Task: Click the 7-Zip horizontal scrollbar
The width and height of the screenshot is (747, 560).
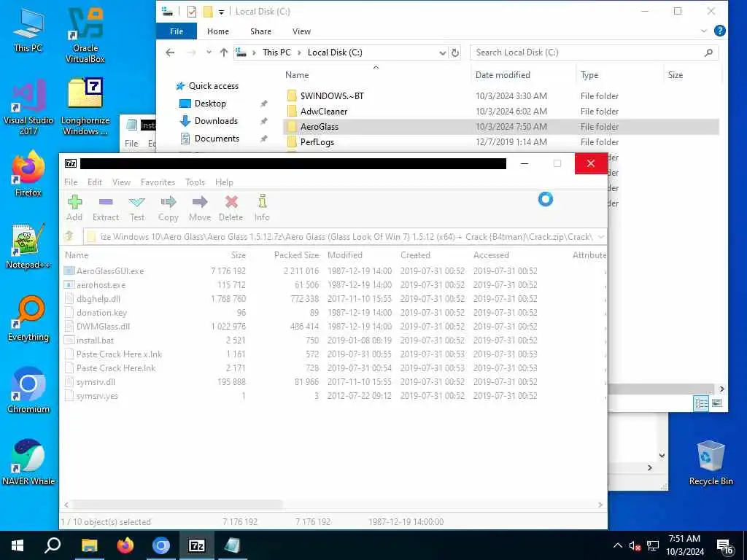Action: (177, 505)
